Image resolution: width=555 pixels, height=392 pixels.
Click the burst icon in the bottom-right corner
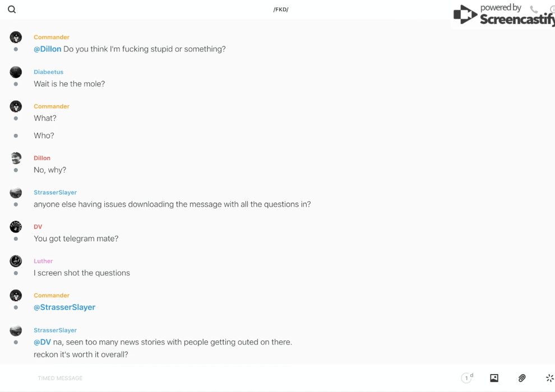(x=549, y=378)
